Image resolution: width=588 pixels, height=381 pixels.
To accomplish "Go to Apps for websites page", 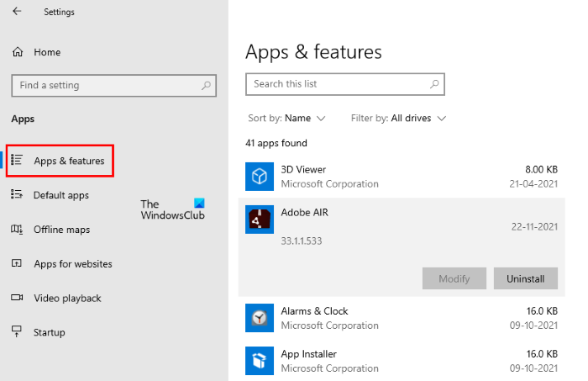I will point(72,264).
